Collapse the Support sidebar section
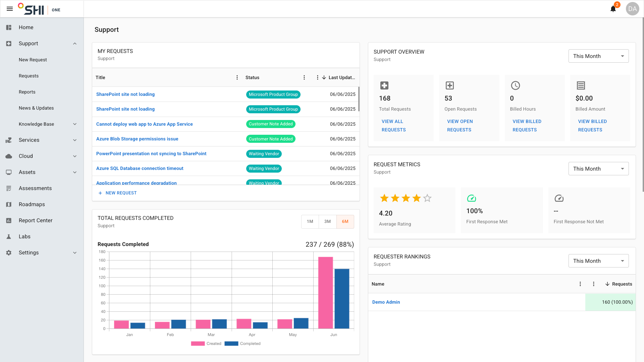Screen dimensions: 644x362 point(75,44)
